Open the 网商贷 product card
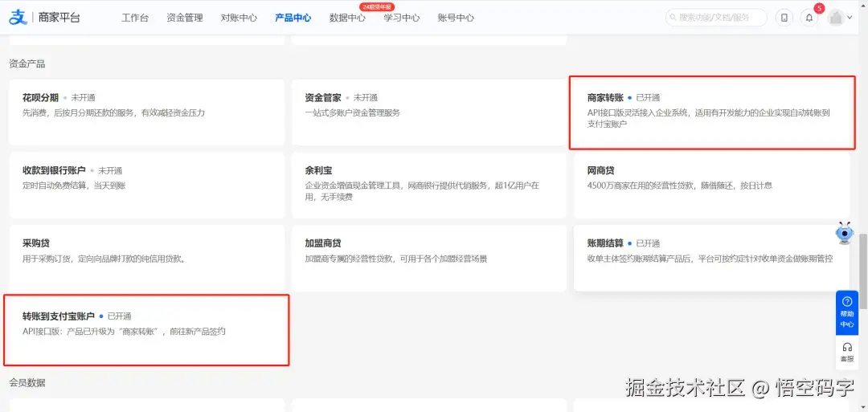This screenshot has height=412, width=868. click(x=712, y=186)
